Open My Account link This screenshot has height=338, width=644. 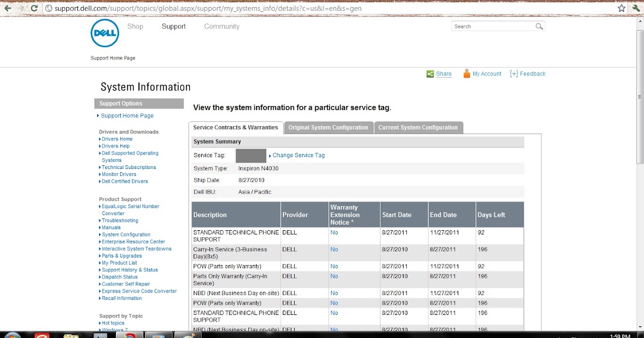(487, 74)
